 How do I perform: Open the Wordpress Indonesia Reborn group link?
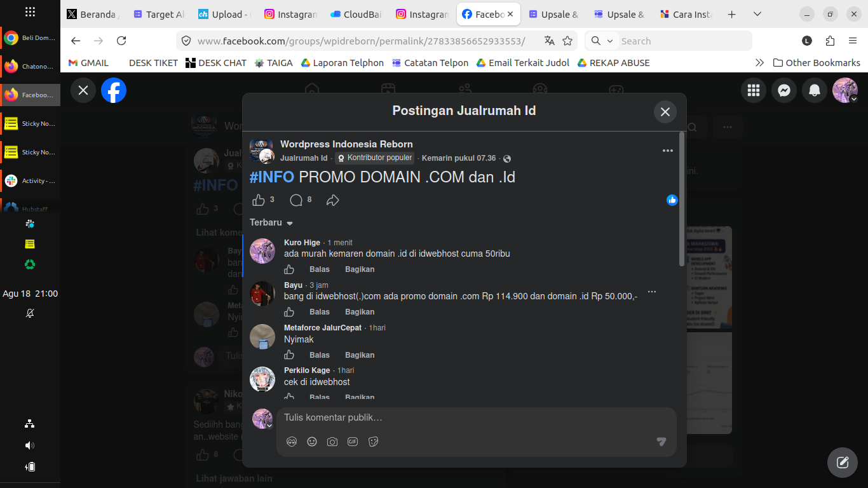(x=346, y=144)
